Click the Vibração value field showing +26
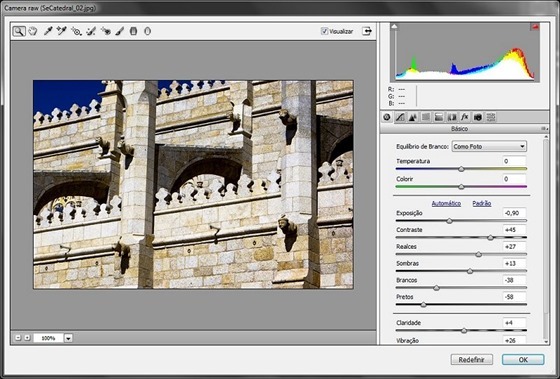The height and width of the screenshot is (379, 560). [x=514, y=340]
